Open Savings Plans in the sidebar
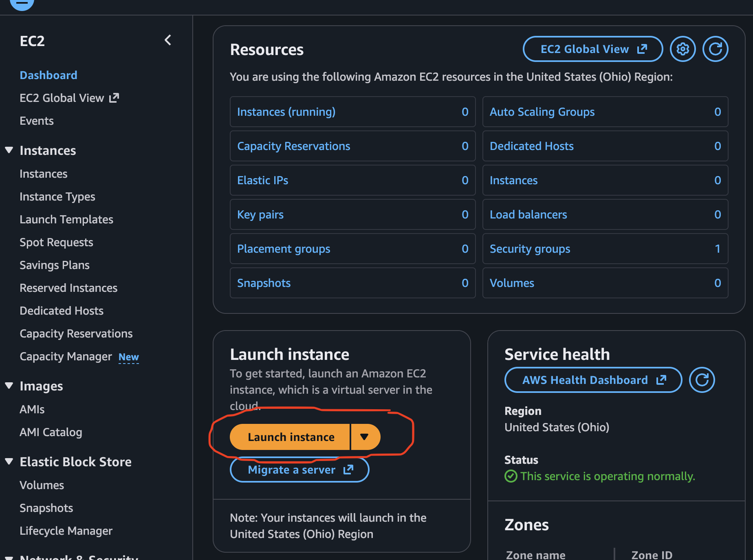 (x=55, y=265)
